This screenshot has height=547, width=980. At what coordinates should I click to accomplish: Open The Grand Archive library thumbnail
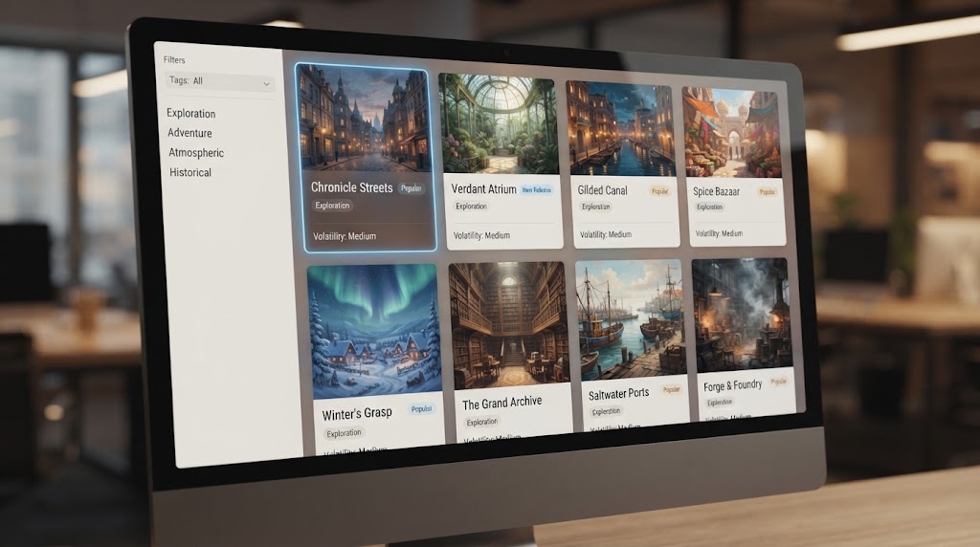pyautogui.click(x=509, y=325)
